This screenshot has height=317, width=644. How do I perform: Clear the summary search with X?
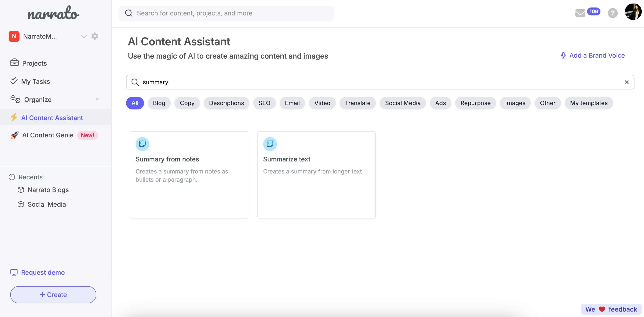pos(626,82)
